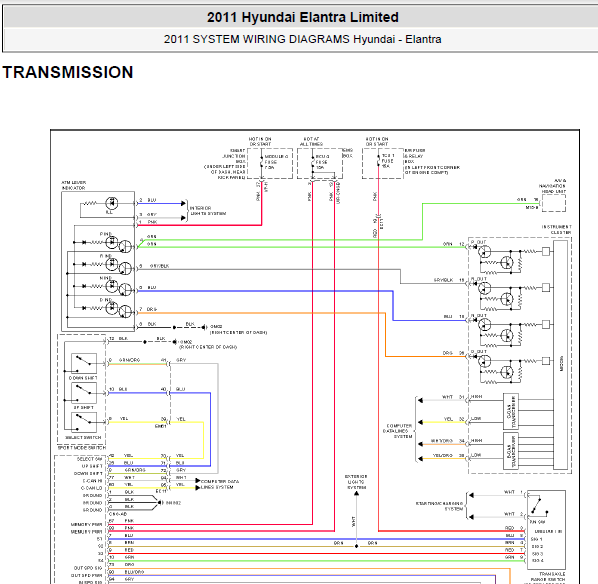Click the TCU 1 FUSE label
This screenshot has width=598, height=584.
[x=388, y=161]
